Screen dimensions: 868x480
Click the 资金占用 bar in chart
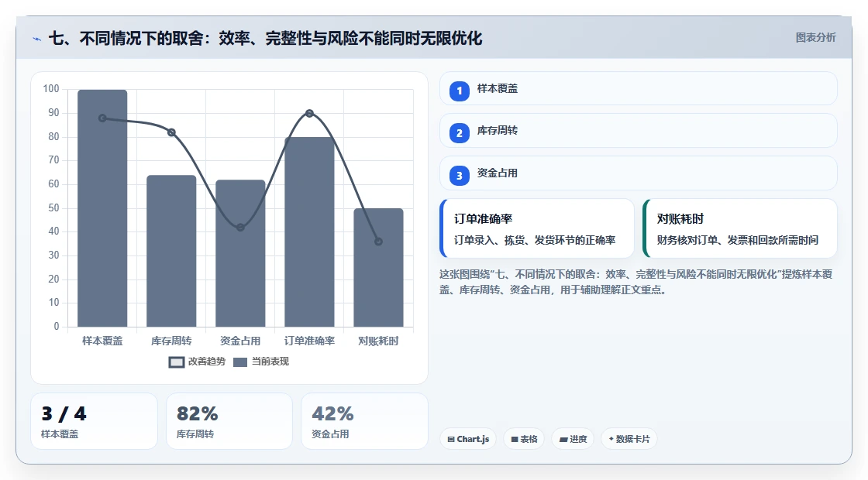click(240, 253)
